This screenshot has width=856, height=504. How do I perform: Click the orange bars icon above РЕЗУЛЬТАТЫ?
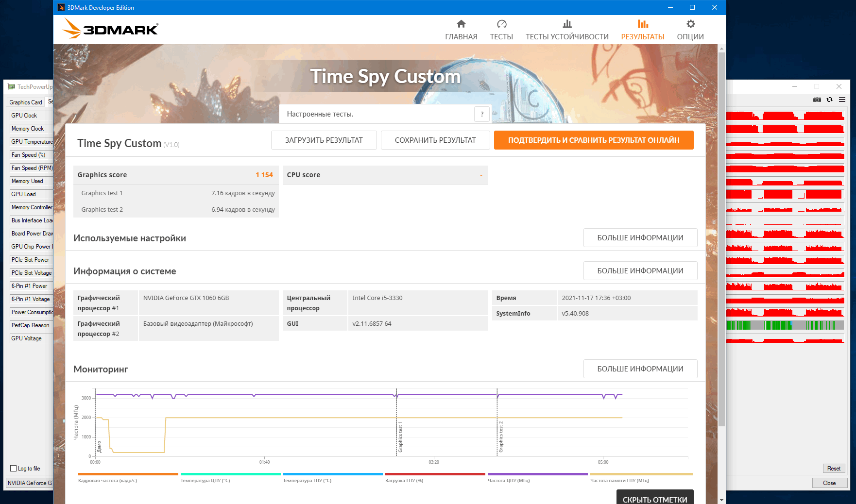[x=643, y=24]
